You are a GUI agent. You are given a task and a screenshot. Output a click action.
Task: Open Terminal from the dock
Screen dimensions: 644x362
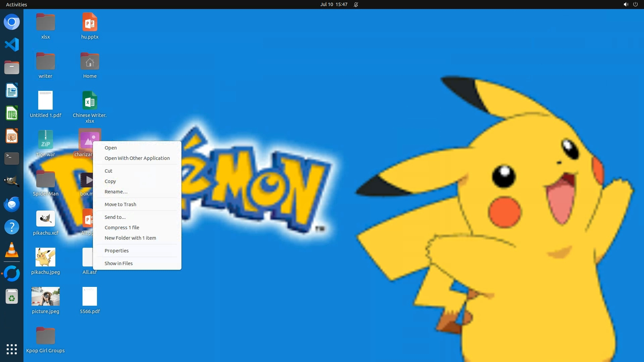[12, 159]
